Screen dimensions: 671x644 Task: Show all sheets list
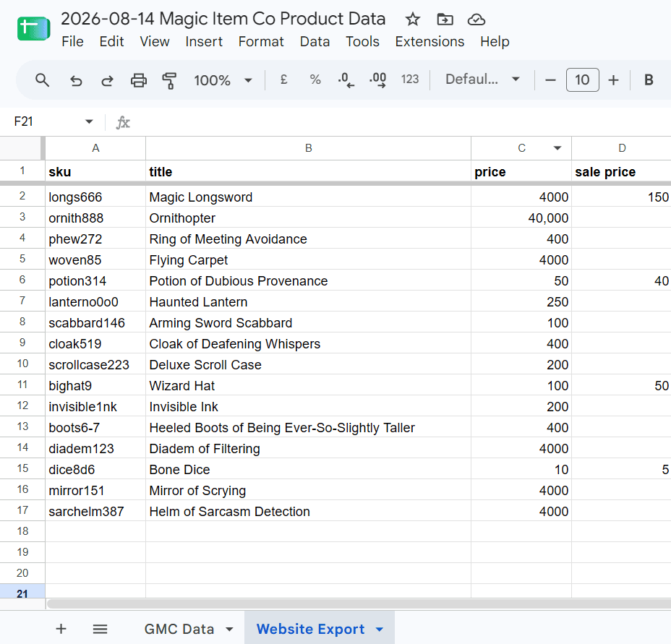100,629
